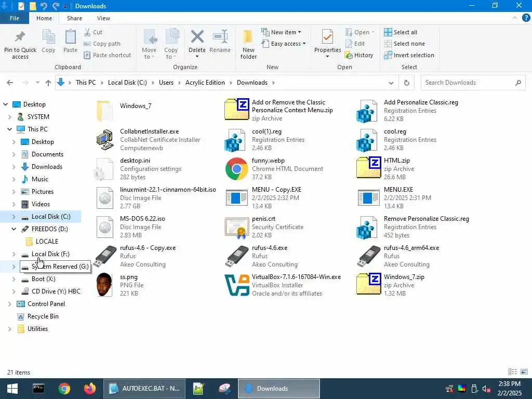532x399 pixels.
Task: Open the File menu
Action: click(15, 18)
